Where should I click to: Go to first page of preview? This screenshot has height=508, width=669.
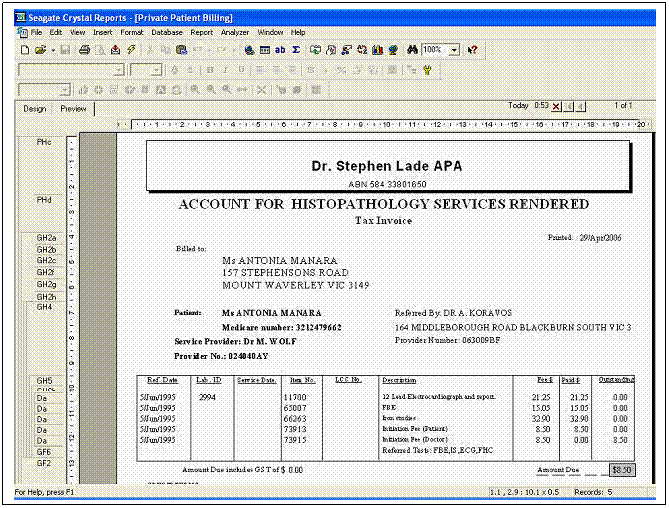569,107
